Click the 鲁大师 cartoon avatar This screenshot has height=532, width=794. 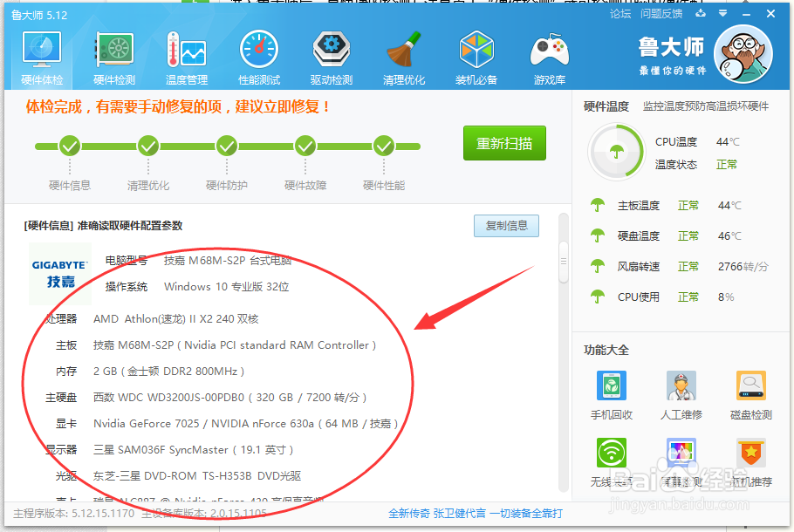pos(743,54)
